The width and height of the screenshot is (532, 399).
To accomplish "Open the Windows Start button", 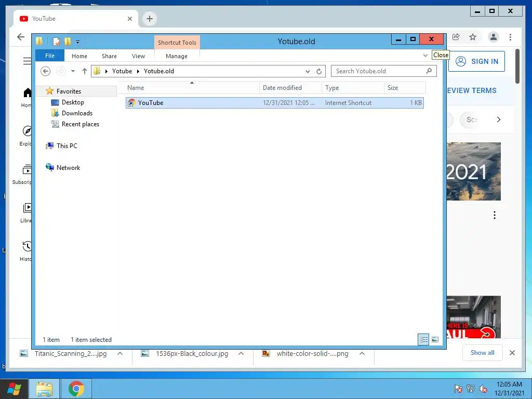I will tap(14, 389).
